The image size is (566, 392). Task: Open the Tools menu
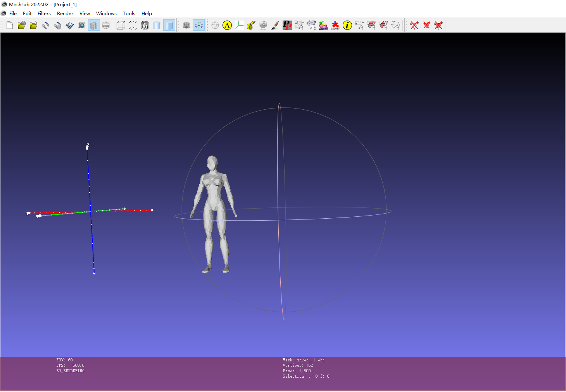coord(129,13)
